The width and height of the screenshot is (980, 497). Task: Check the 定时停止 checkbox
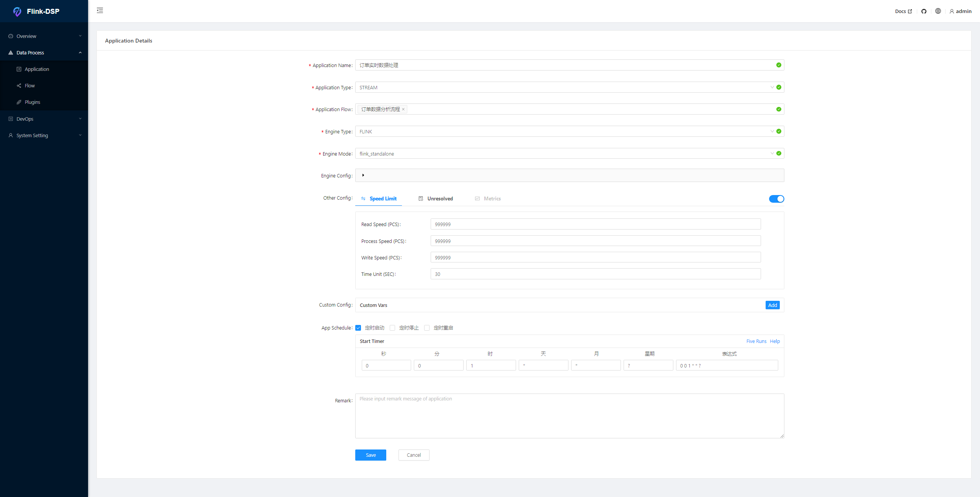click(392, 328)
